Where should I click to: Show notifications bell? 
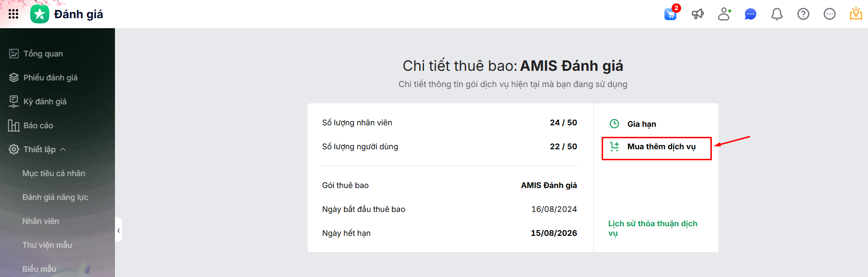tap(777, 14)
